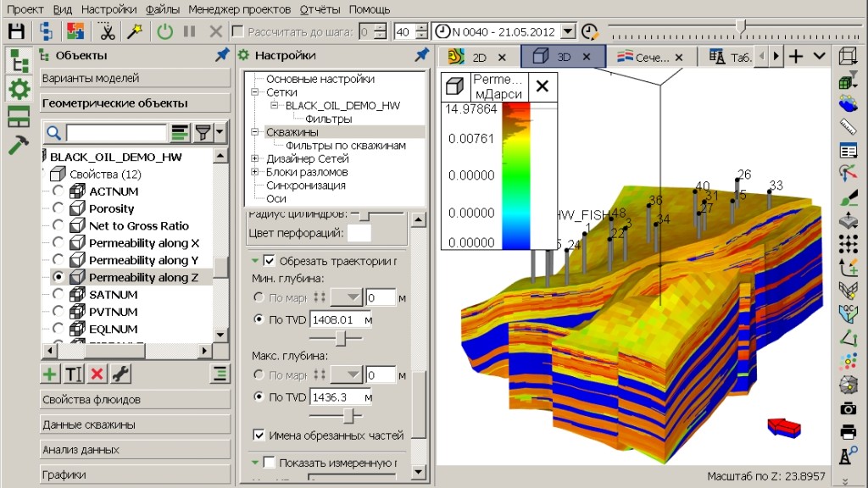Image resolution: width=868 pixels, height=488 pixels.
Task: Click the green power start-calculation icon
Action: [x=164, y=31]
